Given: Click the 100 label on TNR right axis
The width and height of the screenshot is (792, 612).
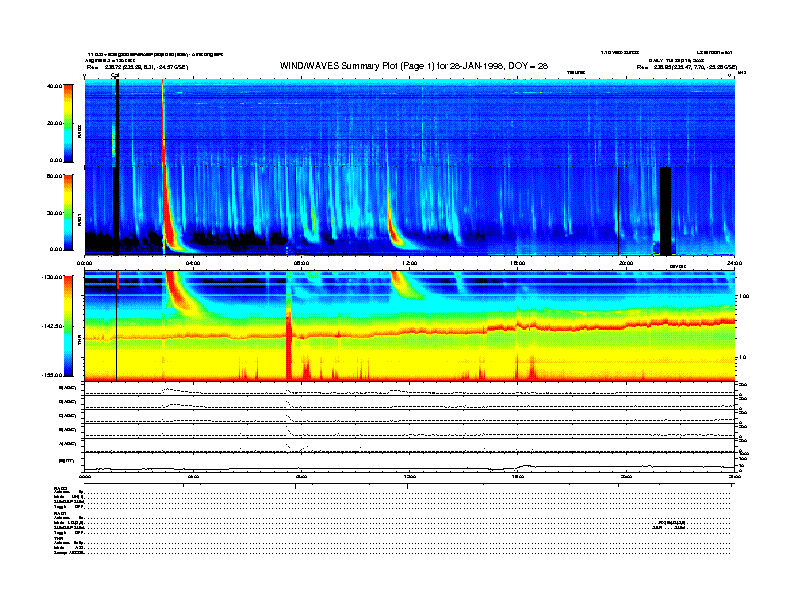Looking at the screenshot, I should (744, 296).
